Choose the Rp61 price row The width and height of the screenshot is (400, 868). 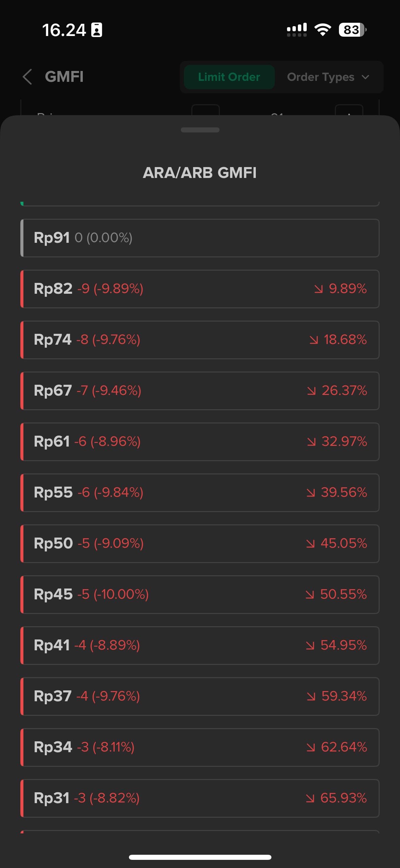200,442
